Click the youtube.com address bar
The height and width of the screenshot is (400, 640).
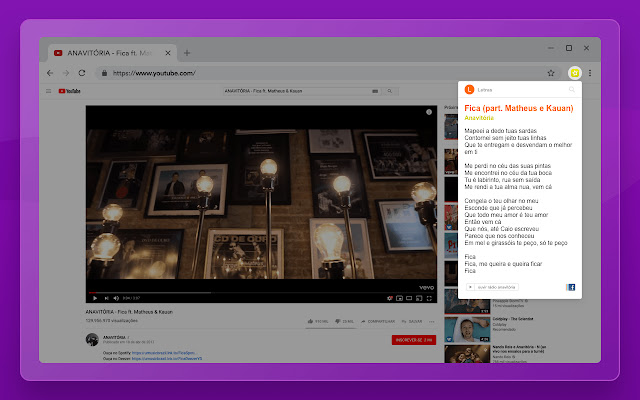tap(300, 73)
